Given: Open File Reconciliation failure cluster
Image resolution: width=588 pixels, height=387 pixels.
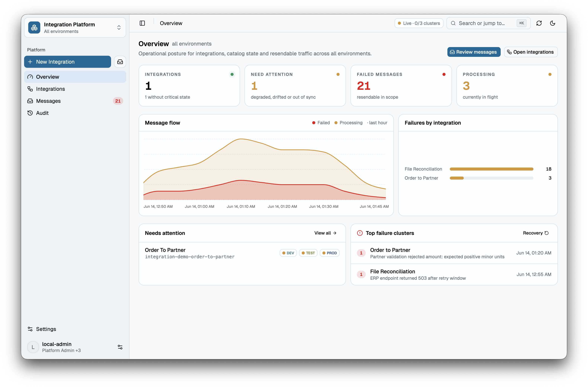Looking at the screenshot, I should [454, 275].
